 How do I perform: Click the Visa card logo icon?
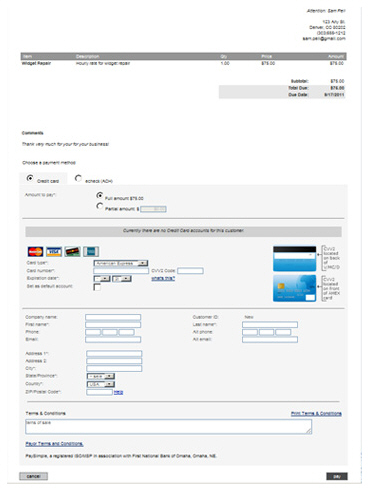click(54, 252)
